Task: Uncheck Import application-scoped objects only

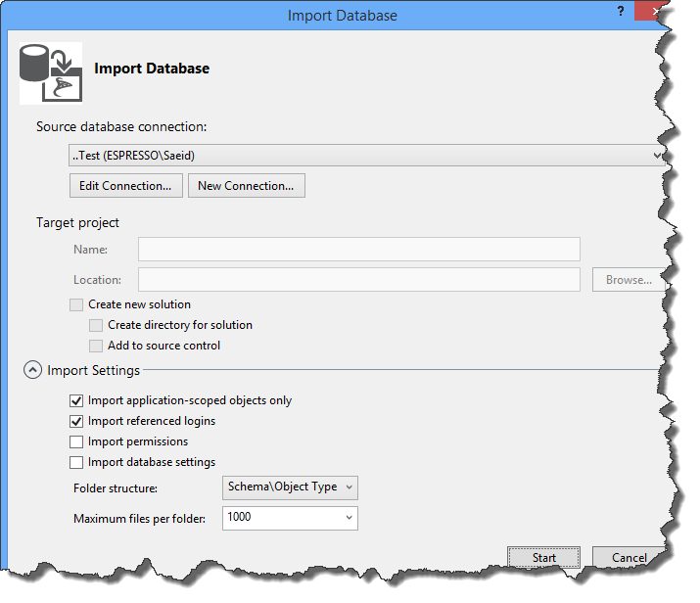Action: 76,400
